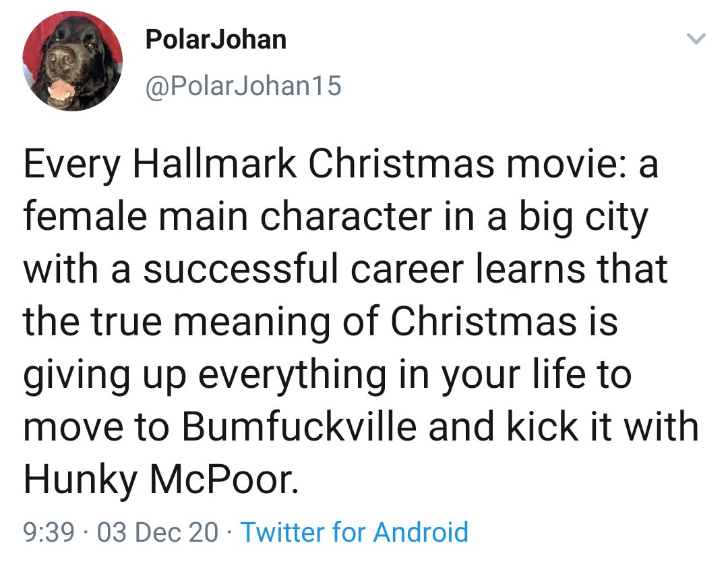Click the 03 Dec 20 date
The image size is (728, 566).
click(157, 532)
